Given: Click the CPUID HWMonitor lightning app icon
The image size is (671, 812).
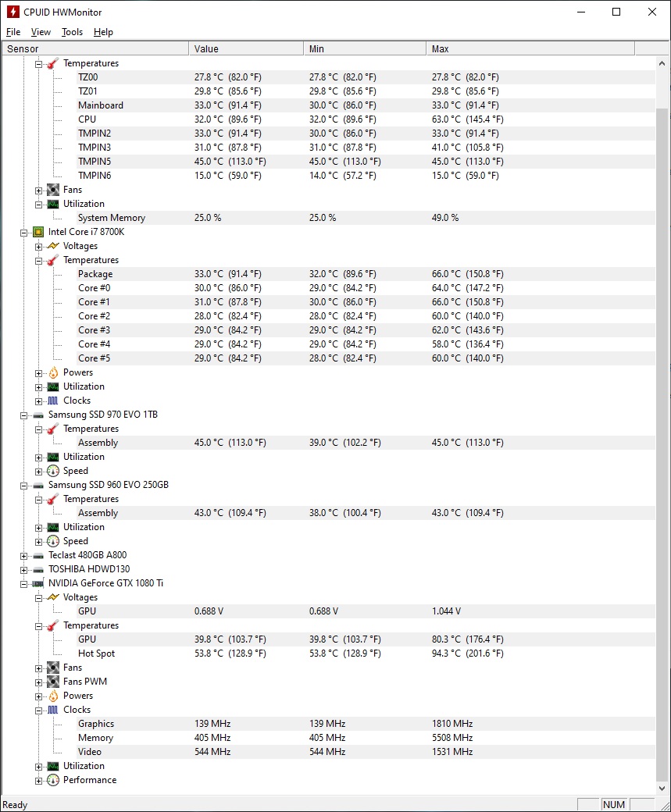Looking at the screenshot, I should coord(13,12).
